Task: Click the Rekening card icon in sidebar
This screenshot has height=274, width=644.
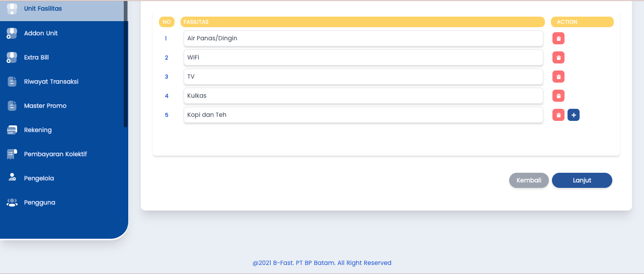Action: [x=12, y=130]
